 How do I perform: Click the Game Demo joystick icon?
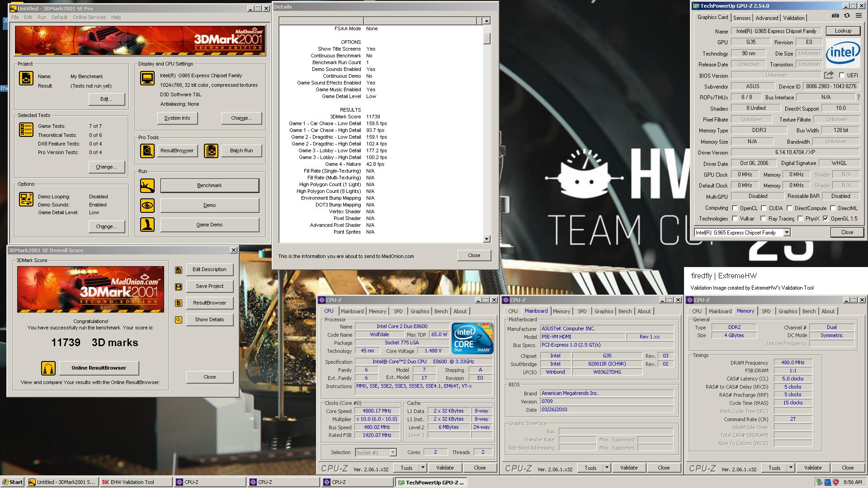(147, 225)
